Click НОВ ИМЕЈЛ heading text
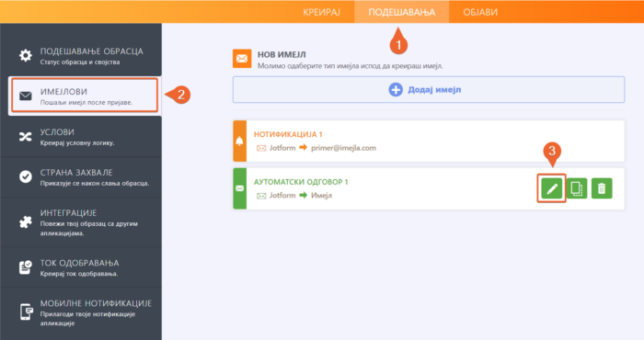This screenshot has width=644, height=340. [282, 54]
